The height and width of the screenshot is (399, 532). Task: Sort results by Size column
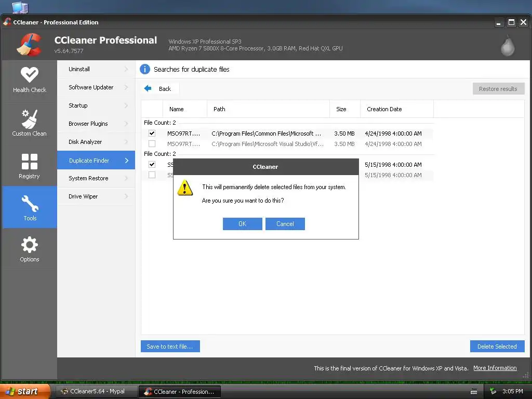pyautogui.click(x=345, y=109)
